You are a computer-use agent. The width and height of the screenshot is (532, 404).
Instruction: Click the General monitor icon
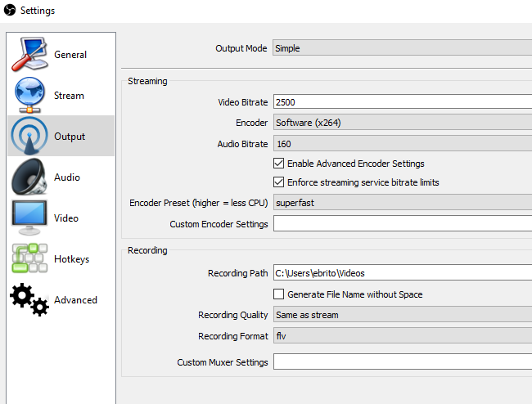point(29,55)
